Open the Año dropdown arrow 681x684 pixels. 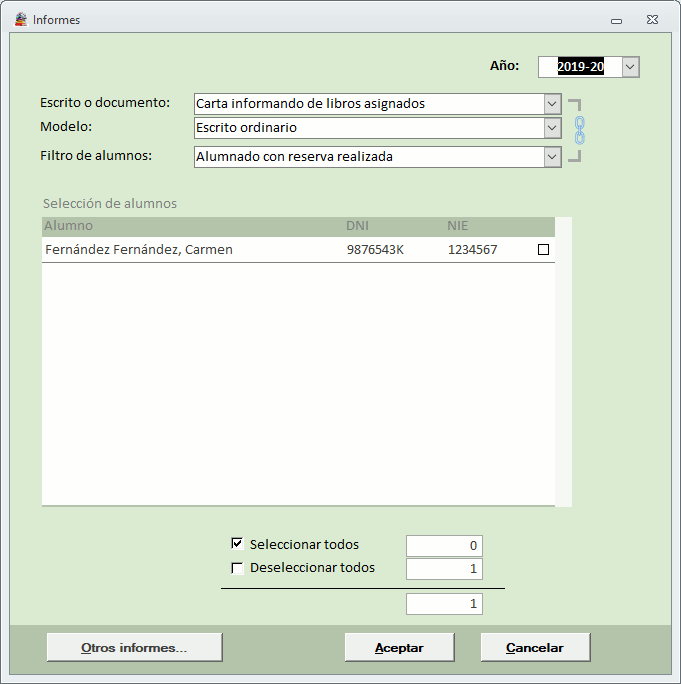[630, 67]
